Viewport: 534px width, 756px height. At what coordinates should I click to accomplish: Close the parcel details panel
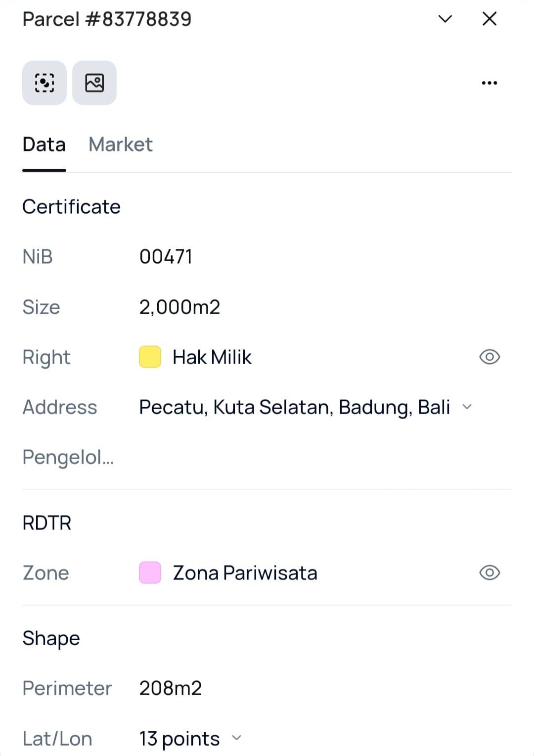(x=489, y=19)
